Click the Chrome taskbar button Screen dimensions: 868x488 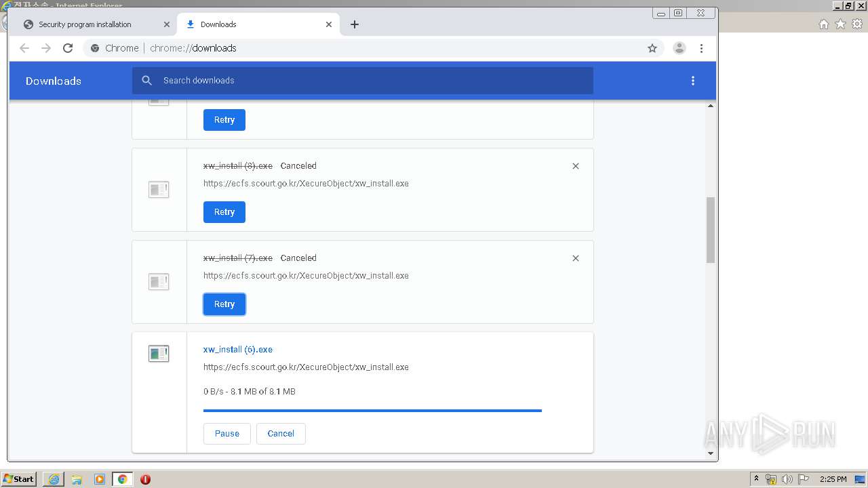122,479
